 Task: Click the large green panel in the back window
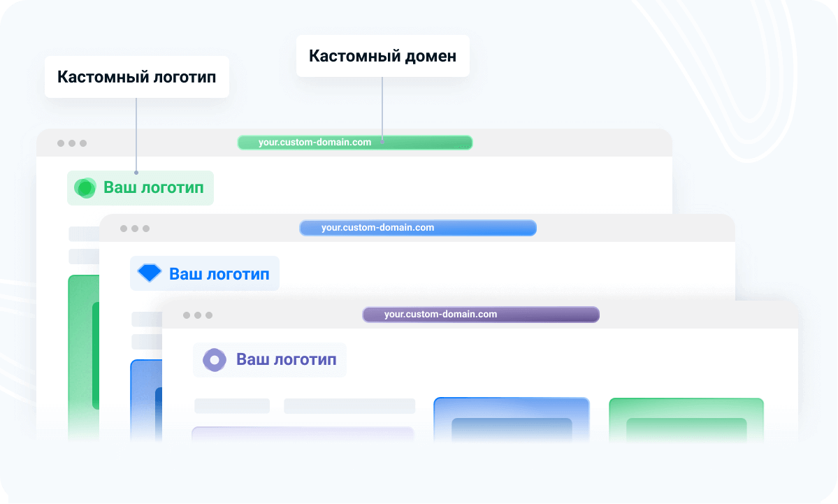point(82,350)
